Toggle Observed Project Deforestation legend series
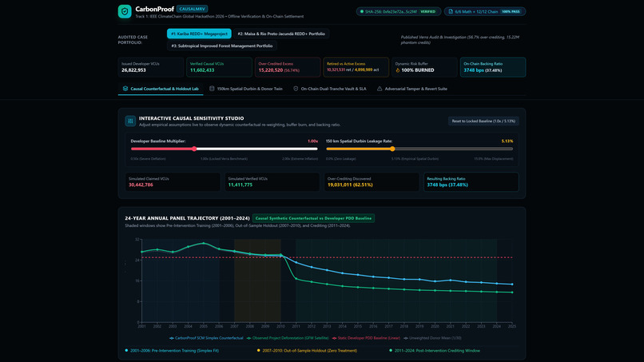 [288, 338]
